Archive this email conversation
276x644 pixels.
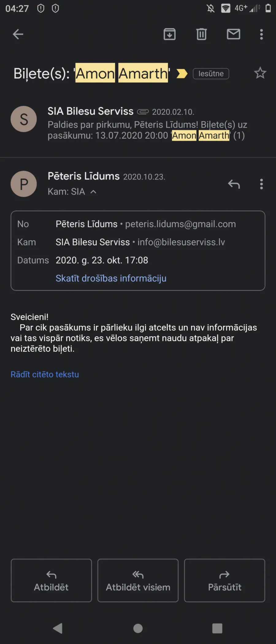click(x=170, y=34)
